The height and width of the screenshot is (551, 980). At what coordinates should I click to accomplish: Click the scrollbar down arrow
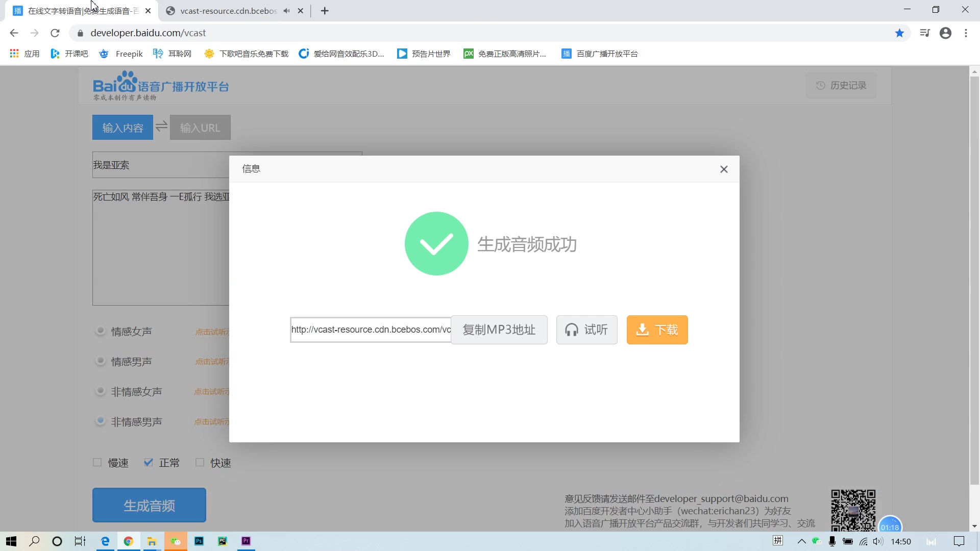pos(974,526)
